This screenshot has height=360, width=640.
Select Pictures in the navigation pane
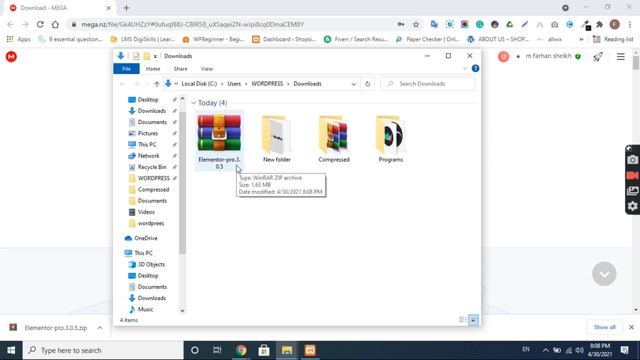[147, 133]
